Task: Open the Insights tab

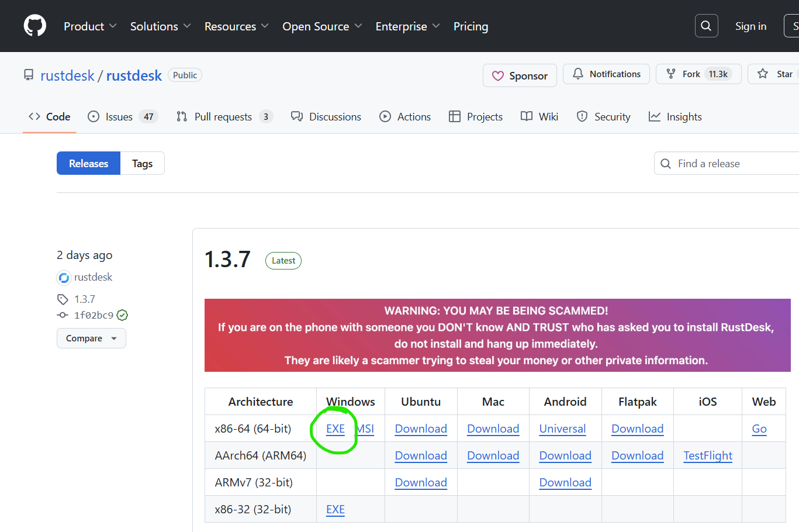Action: point(675,117)
